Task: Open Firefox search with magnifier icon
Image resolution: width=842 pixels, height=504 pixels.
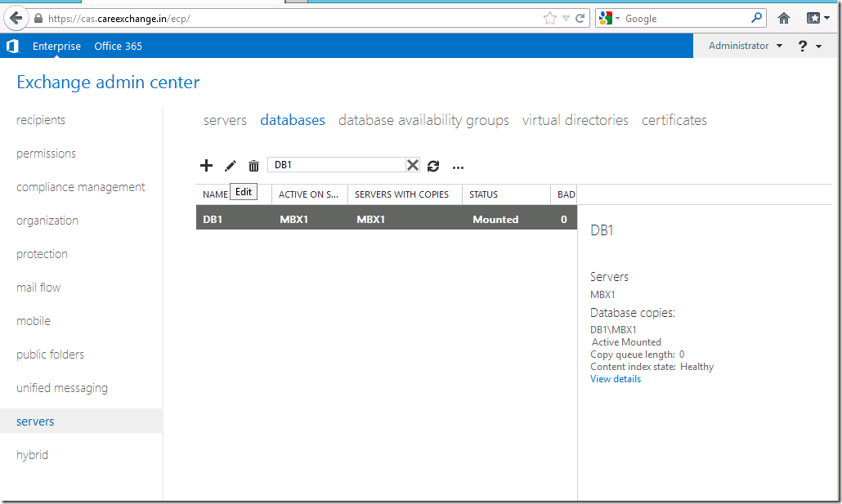Action: 755,17
